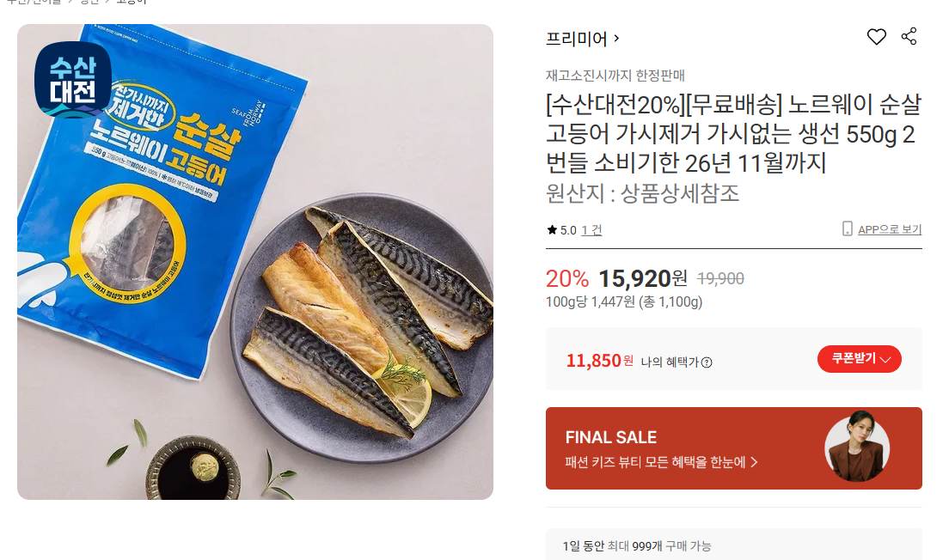Click the 원산지 : 상품상세참조 text

[642, 193]
